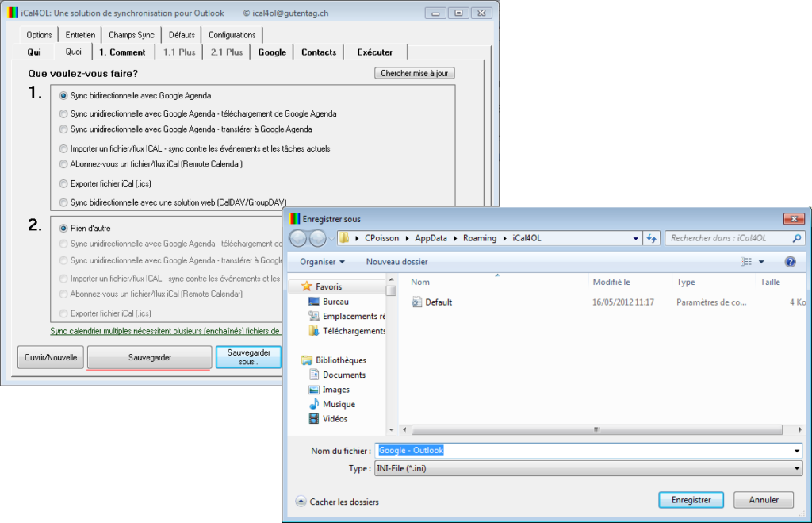
Task: Click the Enregistrer button
Action: coord(690,500)
